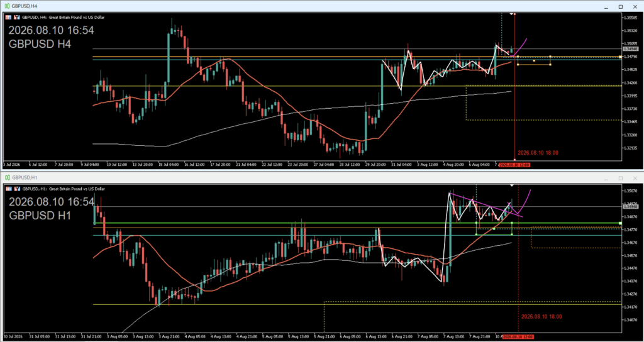Screen dimensions: 644x342
Task: Select the top-left handle of the green rectangle on H1
Action: pos(477,223)
